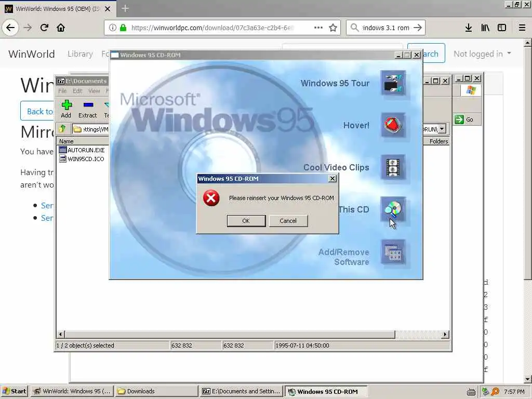
Task: Click the Firefox forward button
Action: 28,28
